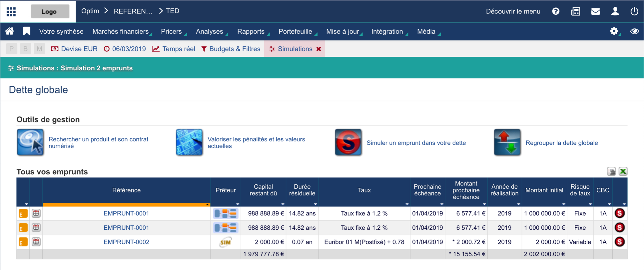Viewport: 644px width, 270px height.
Task: Open Simulation 2 emprunts link
Action: (x=75, y=68)
